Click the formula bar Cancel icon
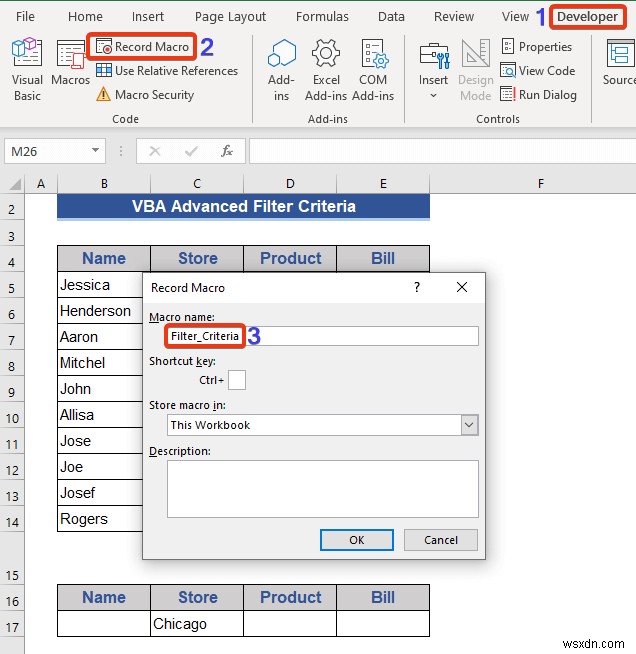This screenshot has height=654, width=636. [x=155, y=151]
